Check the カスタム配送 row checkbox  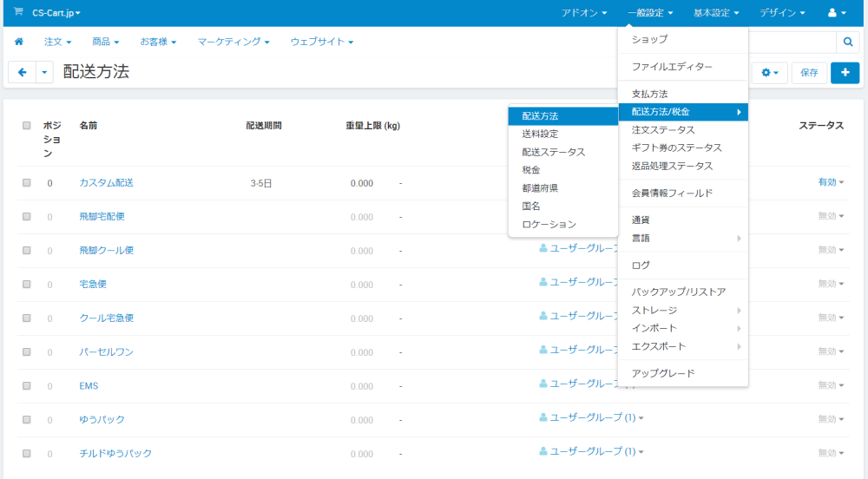point(27,182)
